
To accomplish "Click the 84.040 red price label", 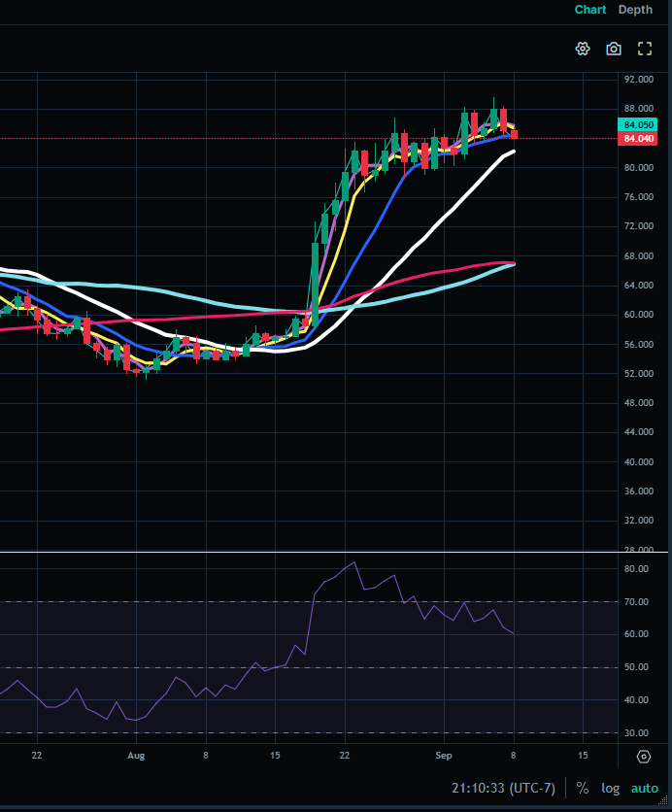I will click(637, 138).
